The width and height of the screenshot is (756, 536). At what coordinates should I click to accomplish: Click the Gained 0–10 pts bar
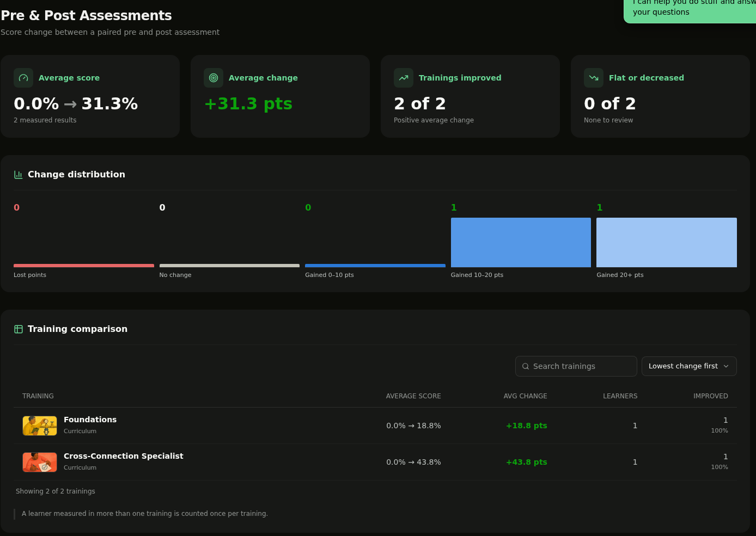pyautogui.click(x=375, y=266)
